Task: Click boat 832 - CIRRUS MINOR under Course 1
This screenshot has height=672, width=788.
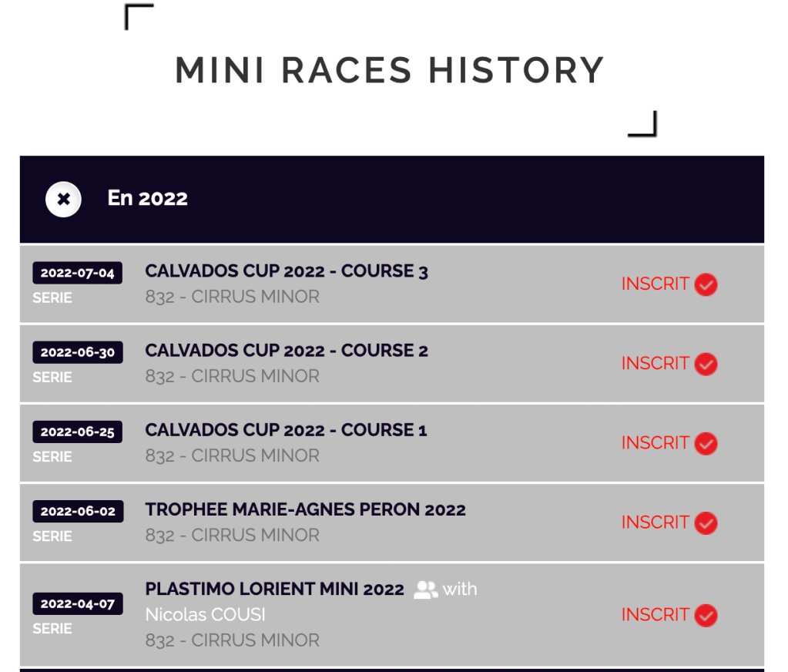Action: tap(232, 455)
